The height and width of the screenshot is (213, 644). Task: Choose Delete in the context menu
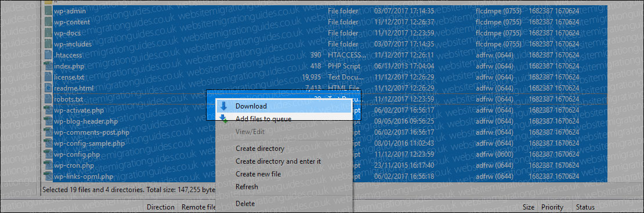(284, 204)
